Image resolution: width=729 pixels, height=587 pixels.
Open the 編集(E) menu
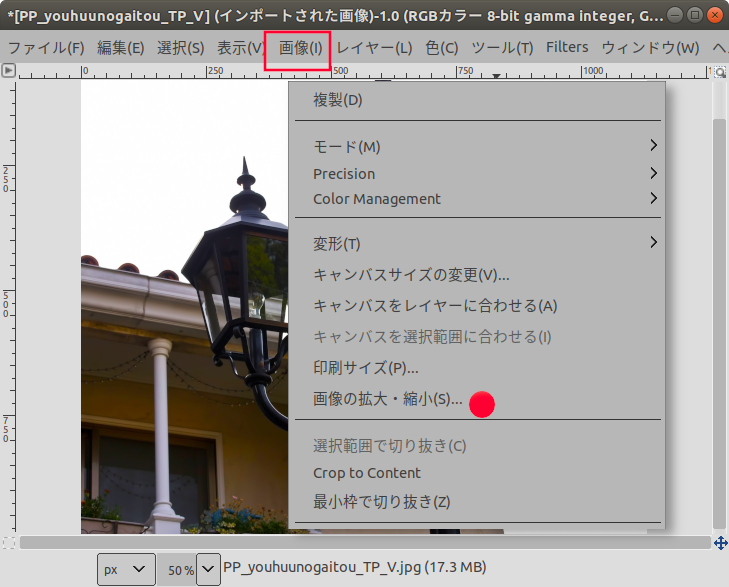pyautogui.click(x=120, y=48)
